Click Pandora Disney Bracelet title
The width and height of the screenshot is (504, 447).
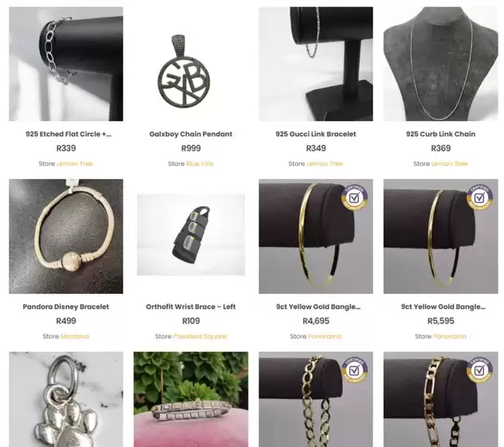(66, 307)
